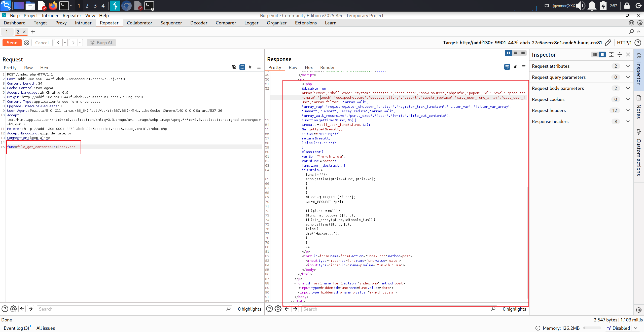Open the Render tab in Response
Image resolution: width=644 pixels, height=332 pixels.
(x=327, y=67)
